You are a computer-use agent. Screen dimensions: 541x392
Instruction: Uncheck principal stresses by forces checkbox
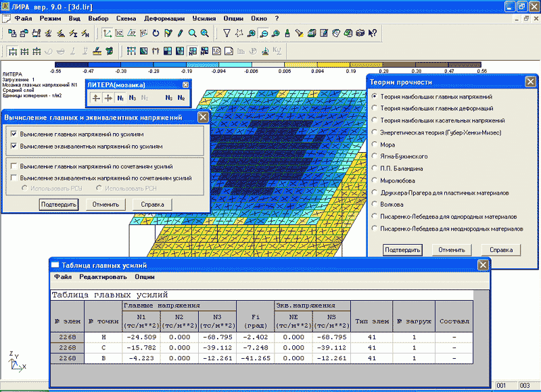pos(14,134)
